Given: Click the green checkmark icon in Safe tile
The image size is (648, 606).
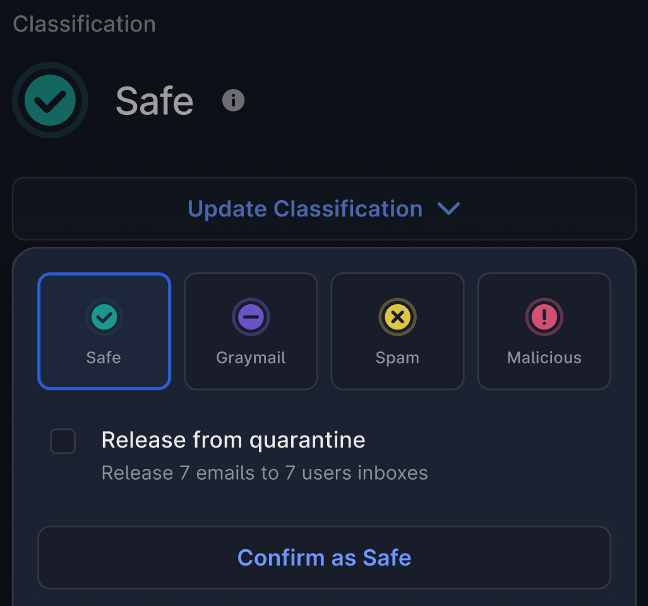Looking at the screenshot, I should 104,317.
